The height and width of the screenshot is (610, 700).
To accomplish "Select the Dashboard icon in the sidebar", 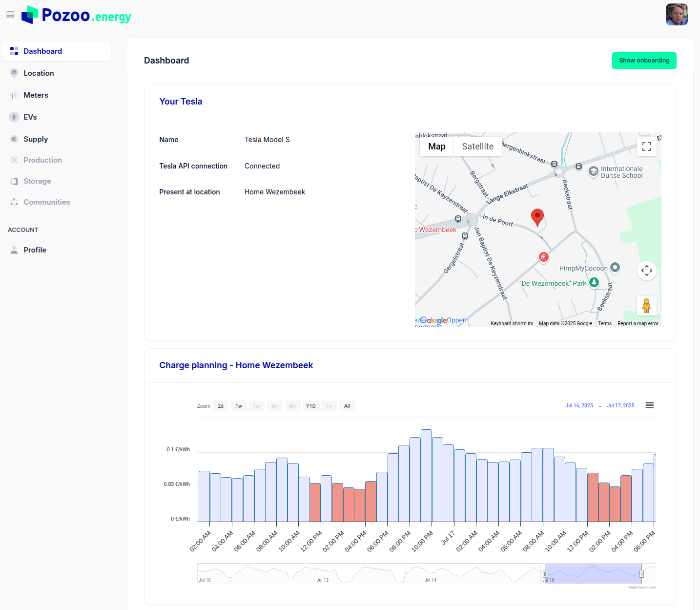I will (x=14, y=51).
